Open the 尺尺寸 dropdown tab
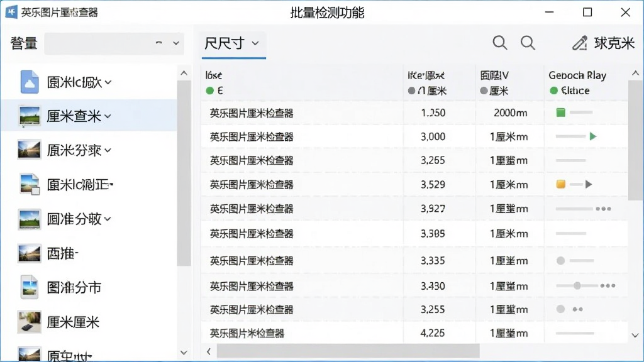The width and height of the screenshot is (644, 362). point(233,43)
